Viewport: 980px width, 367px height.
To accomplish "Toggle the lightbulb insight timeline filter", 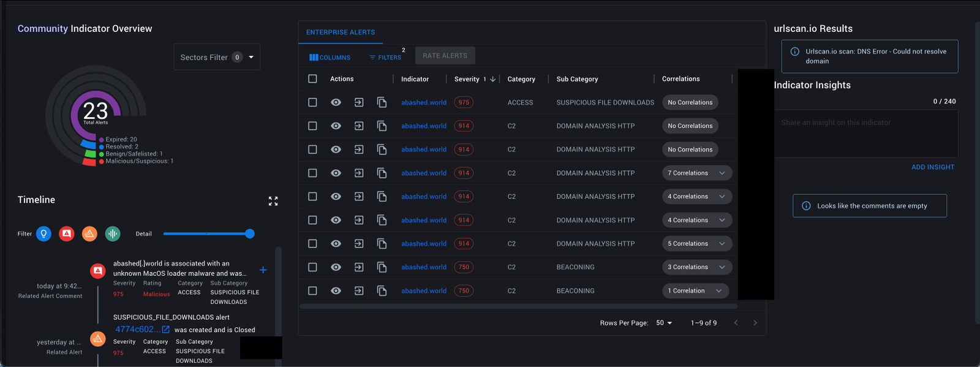I will coord(43,233).
